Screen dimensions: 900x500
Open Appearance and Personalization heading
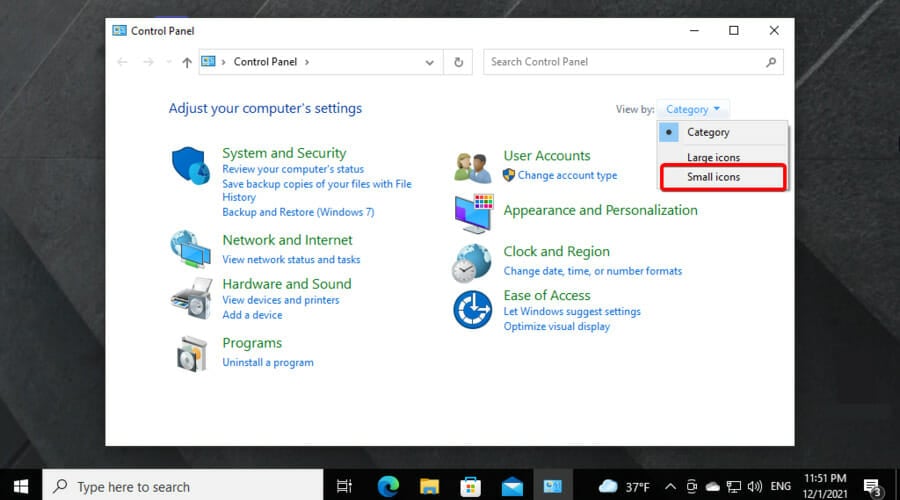point(600,210)
